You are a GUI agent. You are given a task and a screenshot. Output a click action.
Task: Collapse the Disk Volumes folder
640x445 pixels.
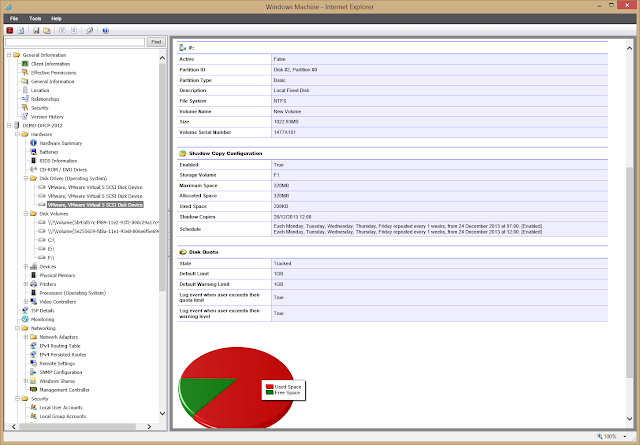coord(26,214)
